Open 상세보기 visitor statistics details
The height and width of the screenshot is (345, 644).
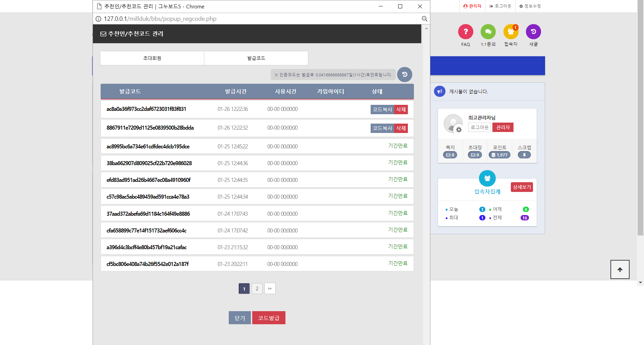click(x=522, y=187)
